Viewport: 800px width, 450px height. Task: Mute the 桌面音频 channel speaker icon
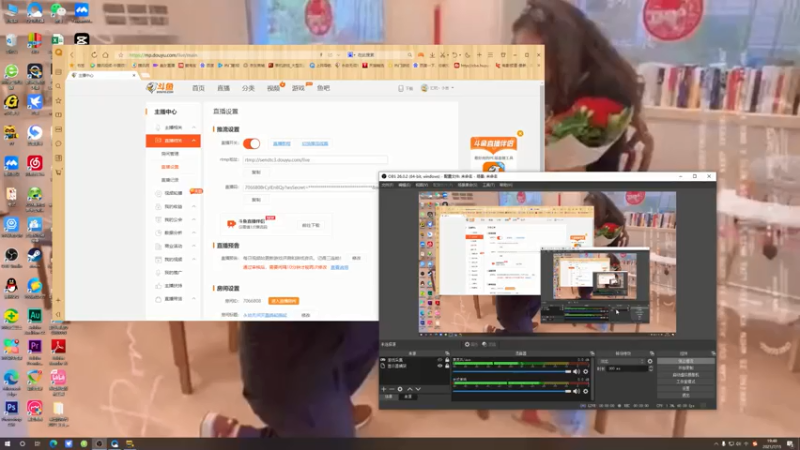pos(577,391)
